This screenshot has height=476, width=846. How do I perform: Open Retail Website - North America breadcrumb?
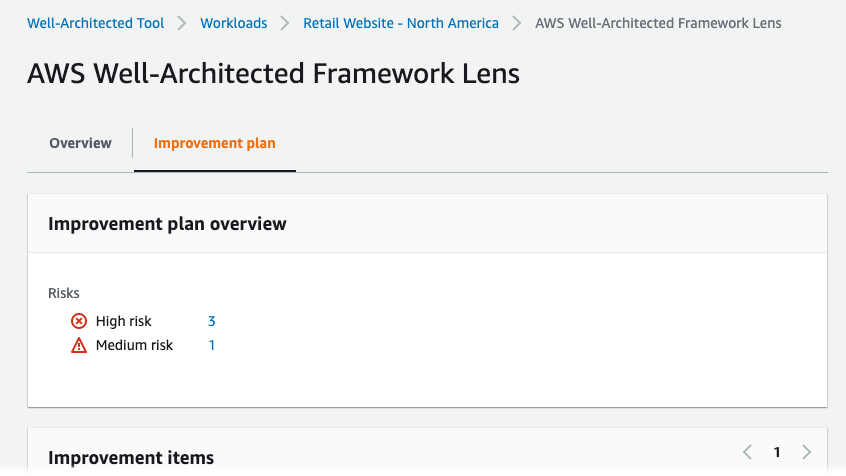pos(400,23)
